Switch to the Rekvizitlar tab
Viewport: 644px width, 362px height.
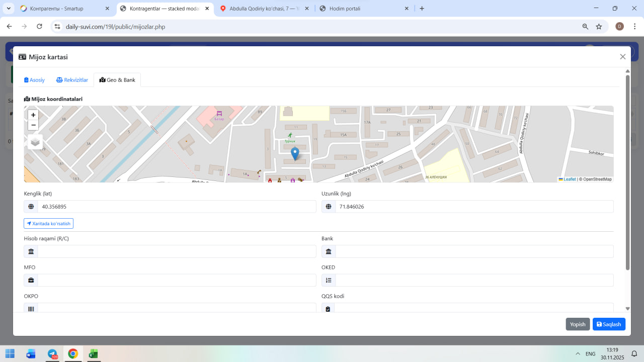point(72,80)
